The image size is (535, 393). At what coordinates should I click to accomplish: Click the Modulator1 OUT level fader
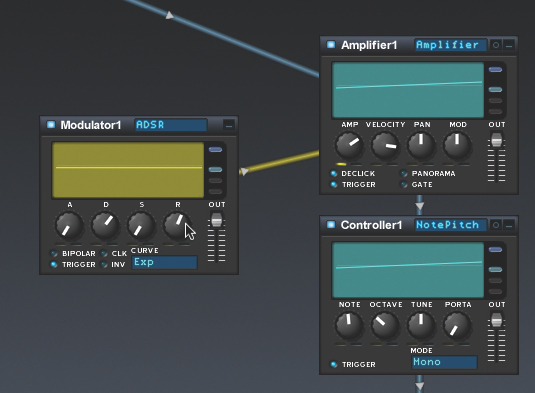[217, 220]
